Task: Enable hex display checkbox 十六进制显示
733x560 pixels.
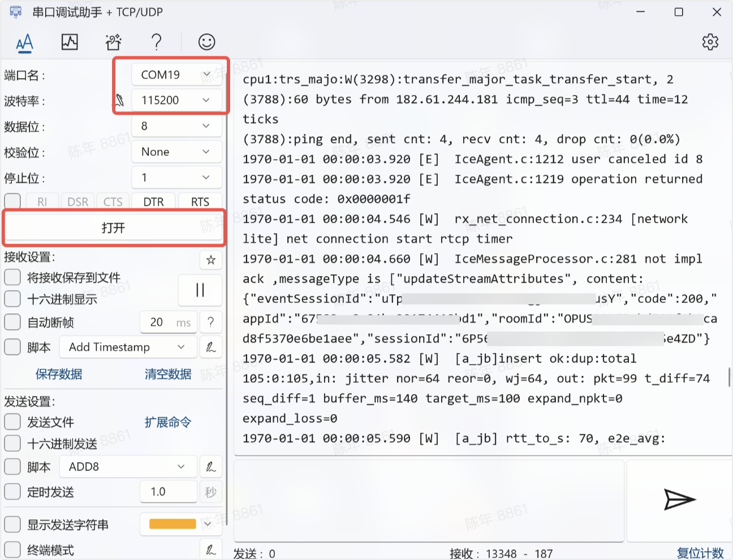Action: [12, 299]
